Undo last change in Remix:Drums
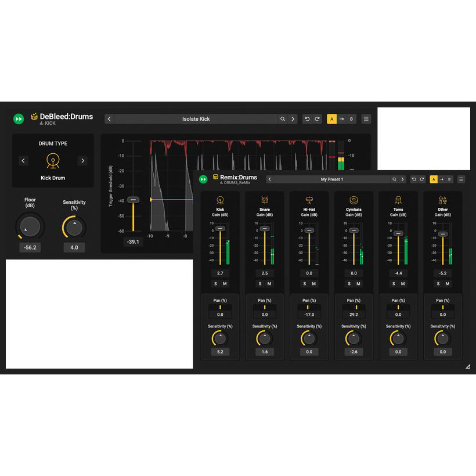The image size is (476, 476). point(414,179)
